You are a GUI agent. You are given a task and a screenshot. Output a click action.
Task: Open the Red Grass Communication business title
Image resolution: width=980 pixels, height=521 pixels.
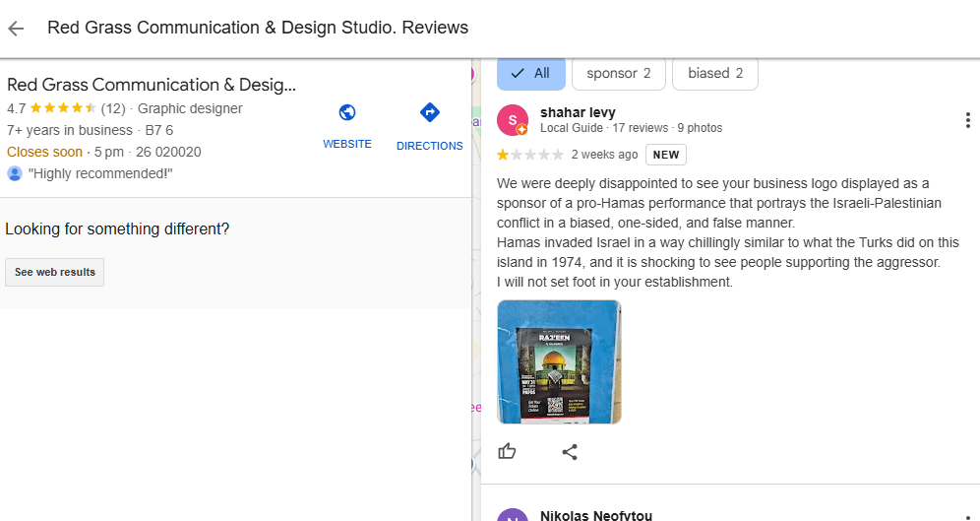pyautogui.click(x=152, y=85)
